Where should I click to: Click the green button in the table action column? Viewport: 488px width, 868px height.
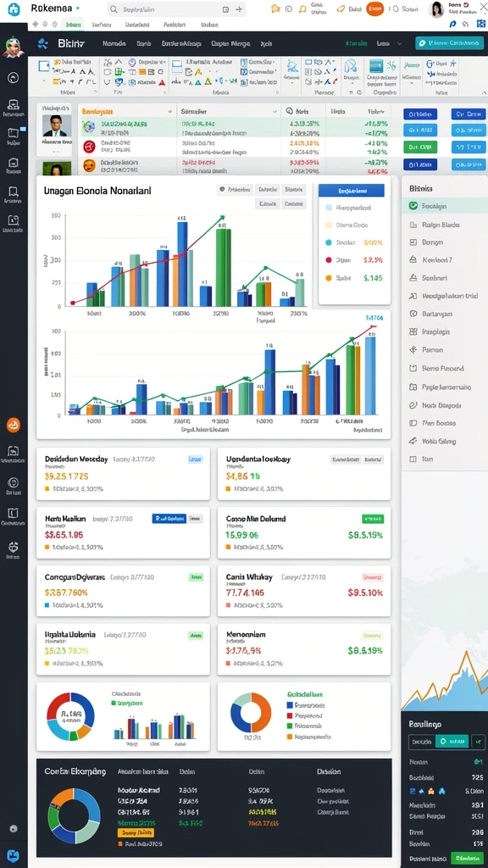[x=420, y=147]
